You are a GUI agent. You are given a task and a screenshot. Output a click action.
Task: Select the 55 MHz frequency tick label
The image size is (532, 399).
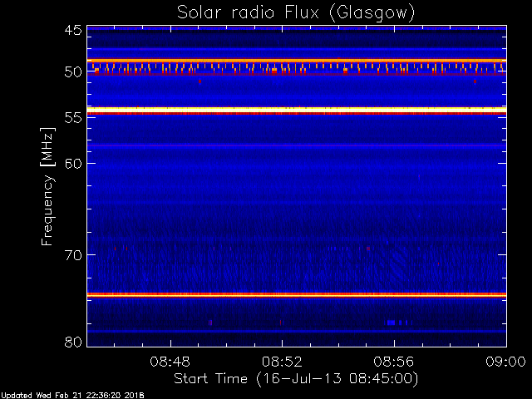(72, 119)
